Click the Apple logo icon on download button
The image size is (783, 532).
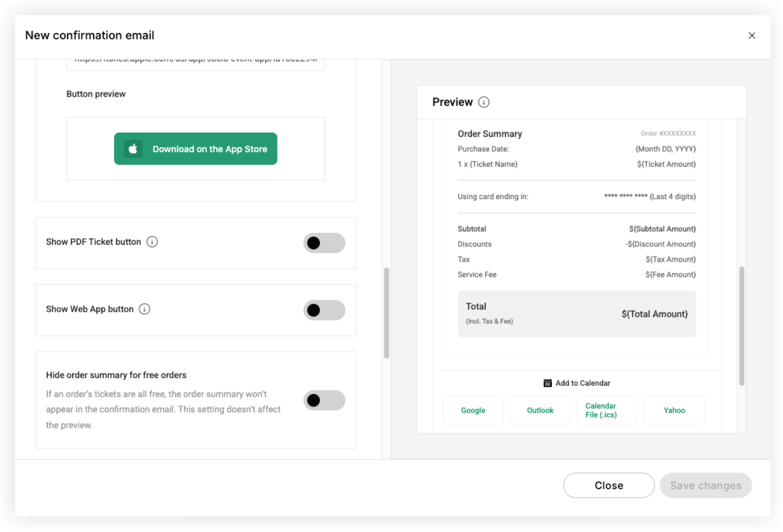[x=133, y=149]
